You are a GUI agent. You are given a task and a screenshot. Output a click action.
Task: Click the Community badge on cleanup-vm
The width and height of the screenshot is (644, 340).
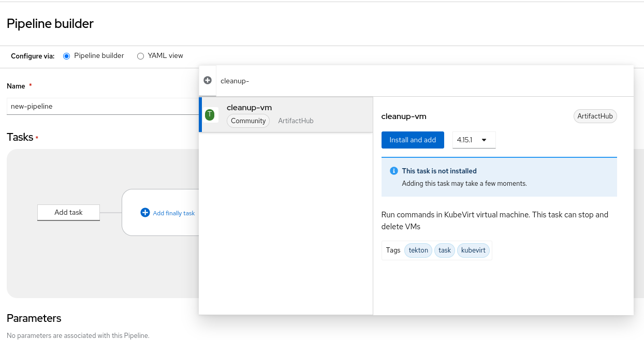click(248, 121)
